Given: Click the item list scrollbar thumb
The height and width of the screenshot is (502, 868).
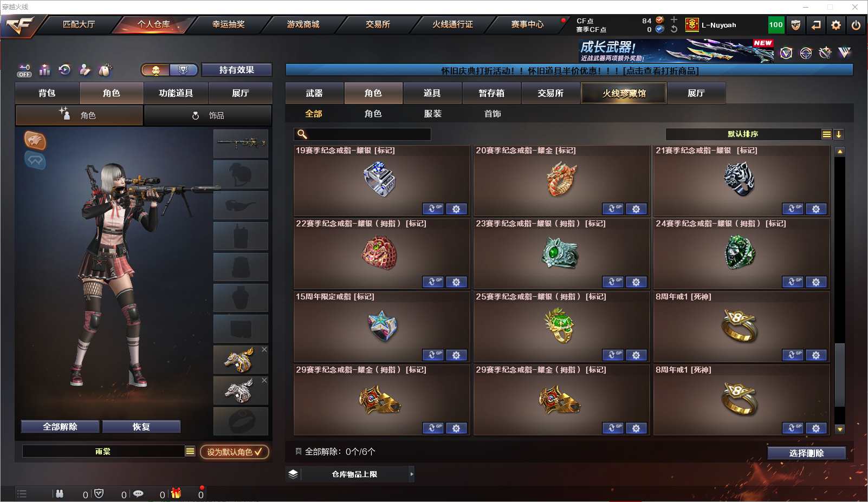Looking at the screenshot, I should [840, 375].
